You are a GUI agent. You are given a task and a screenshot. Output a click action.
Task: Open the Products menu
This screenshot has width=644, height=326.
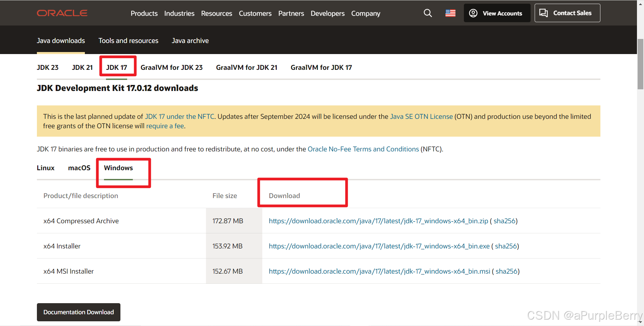pyautogui.click(x=144, y=13)
